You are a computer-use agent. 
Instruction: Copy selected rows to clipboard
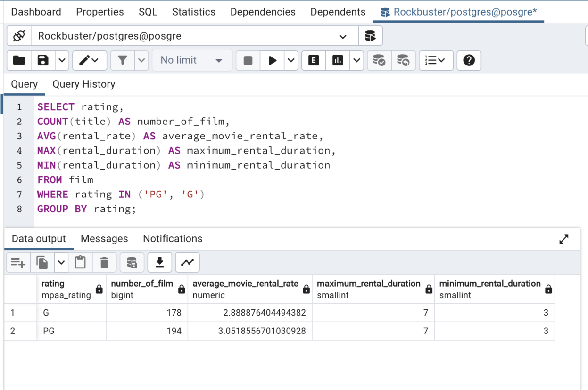point(41,262)
